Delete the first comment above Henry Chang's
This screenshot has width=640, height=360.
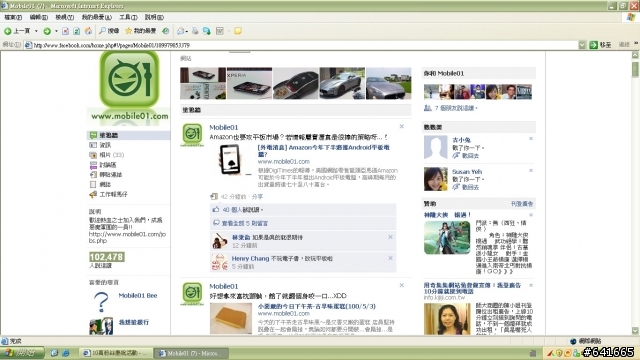pyautogui.click(x=390, y=237)
